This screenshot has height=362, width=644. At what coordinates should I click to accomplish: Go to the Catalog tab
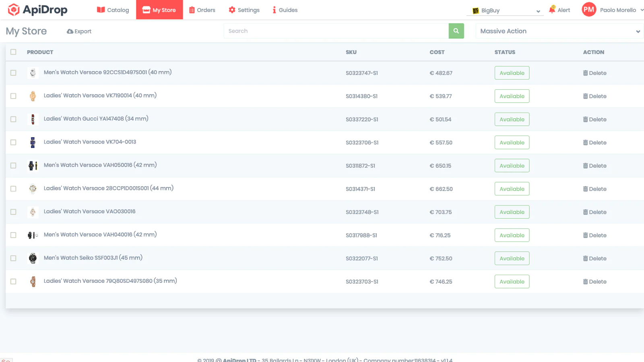113,10
